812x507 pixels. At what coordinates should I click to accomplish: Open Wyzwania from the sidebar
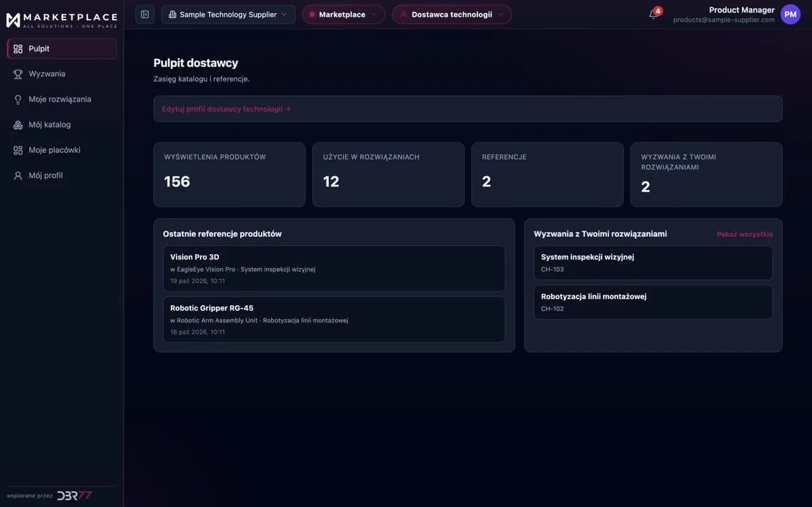coord(62,74)
